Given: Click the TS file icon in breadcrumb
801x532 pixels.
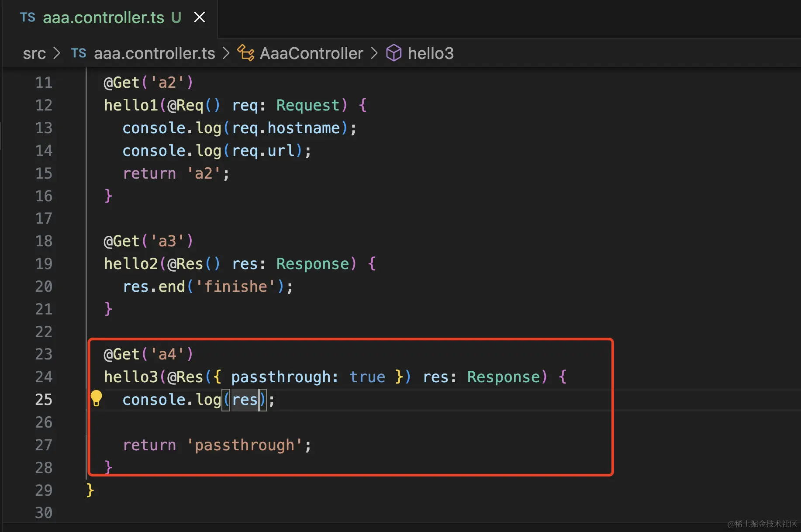Looking at the screenshot, I should [x=79, y=53].
